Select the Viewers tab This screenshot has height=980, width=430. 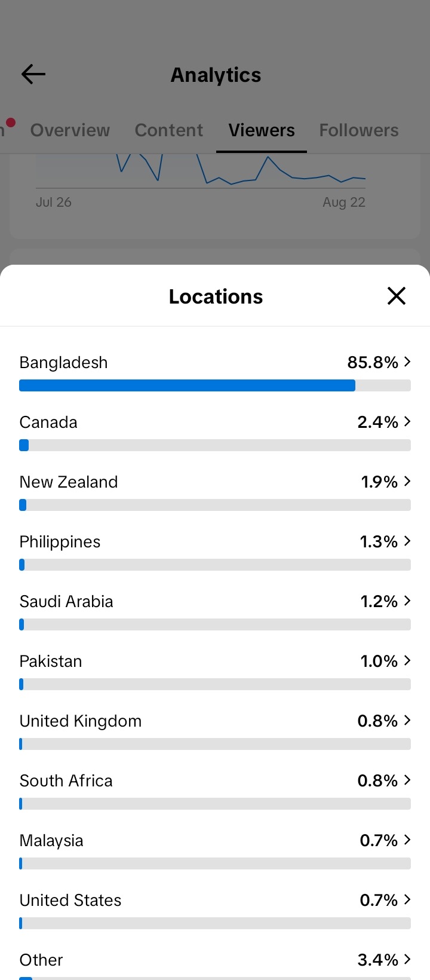click(x=262, y=130)
